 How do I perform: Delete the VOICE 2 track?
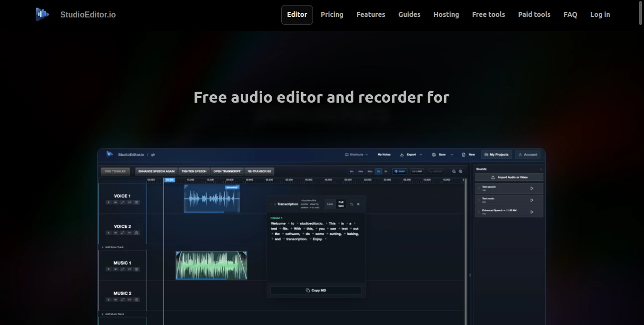pos(137,233)
